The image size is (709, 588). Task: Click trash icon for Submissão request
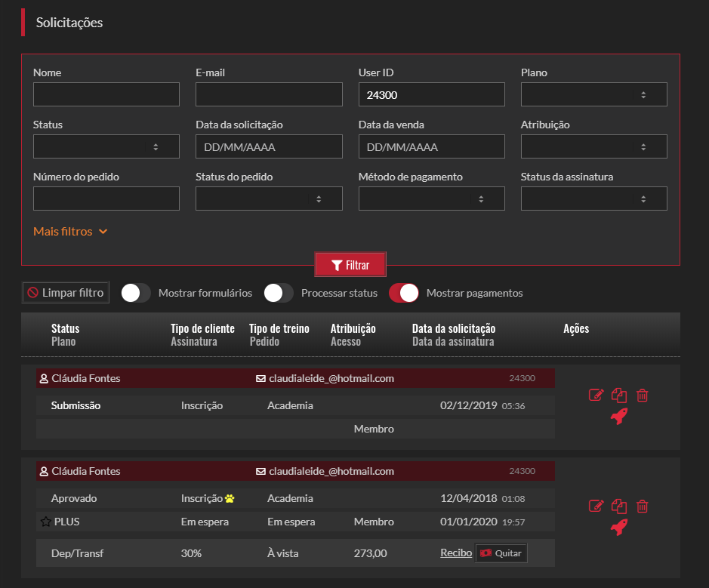(x=642, y=395)
